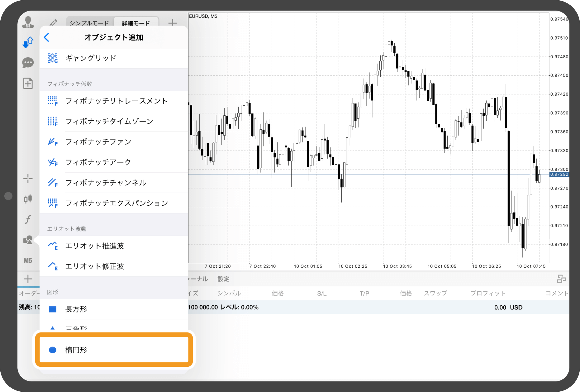Image resolution: width=580 pixels, height=392 pixels.
Task: Open the indicators function icon
Action: pos(28,219)
